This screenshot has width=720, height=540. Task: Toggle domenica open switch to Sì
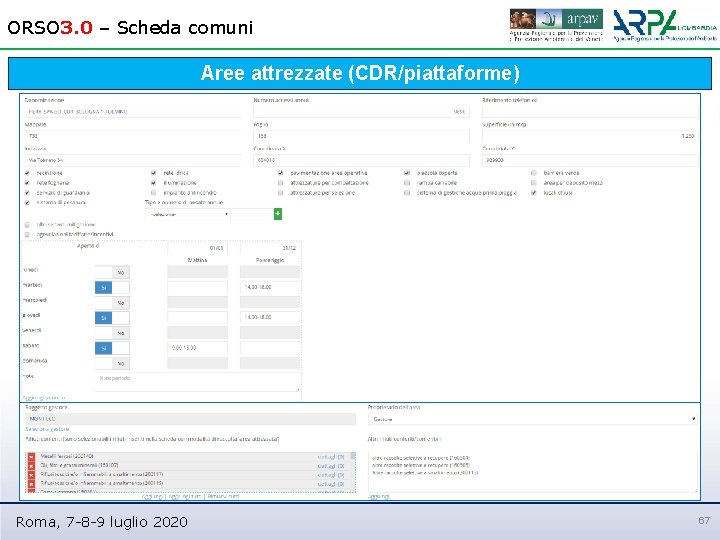(x=112, y=363)
